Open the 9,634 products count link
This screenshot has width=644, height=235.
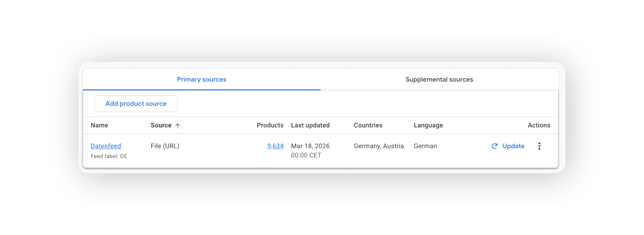[x=275, y=146]
